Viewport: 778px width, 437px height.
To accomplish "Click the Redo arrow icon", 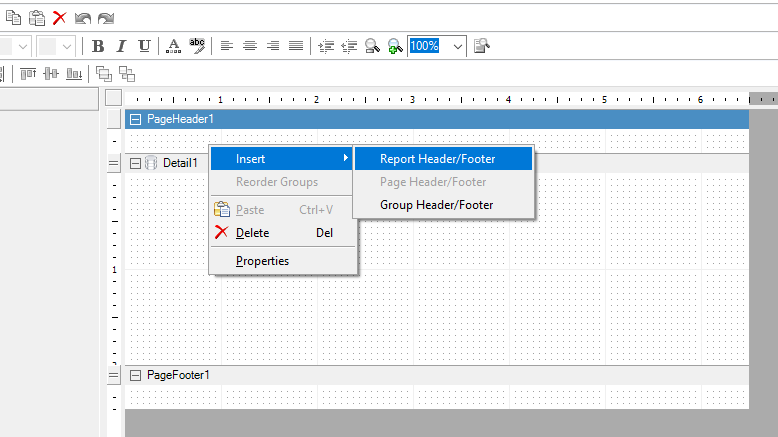I will tap(106, 18).
